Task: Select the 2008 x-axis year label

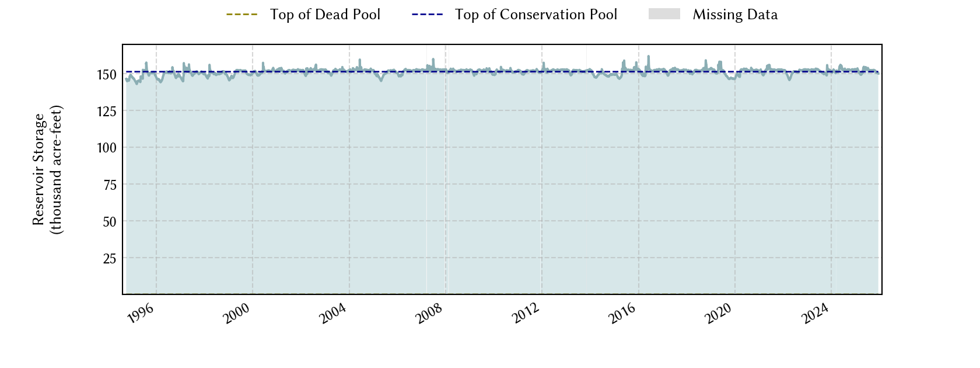Action: click(x=430, y=314)
